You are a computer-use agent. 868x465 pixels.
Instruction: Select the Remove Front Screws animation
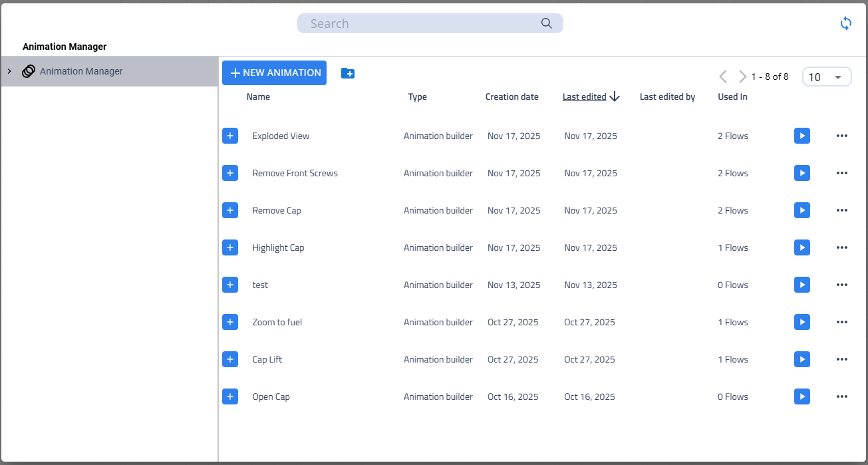pos(295,173)
